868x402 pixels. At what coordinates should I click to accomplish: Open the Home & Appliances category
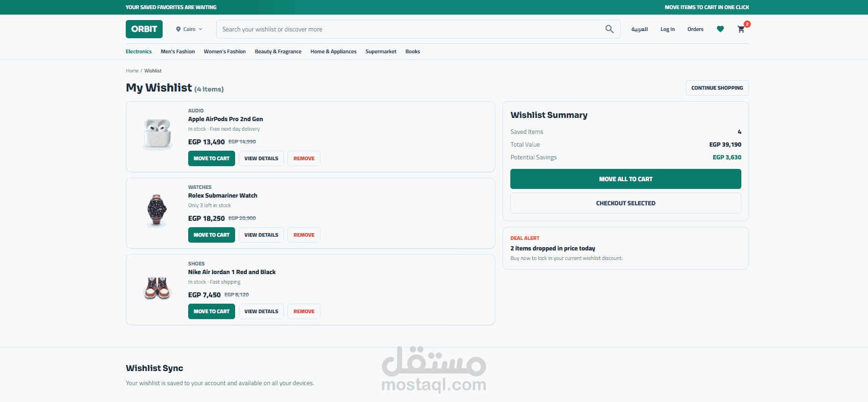334,51
